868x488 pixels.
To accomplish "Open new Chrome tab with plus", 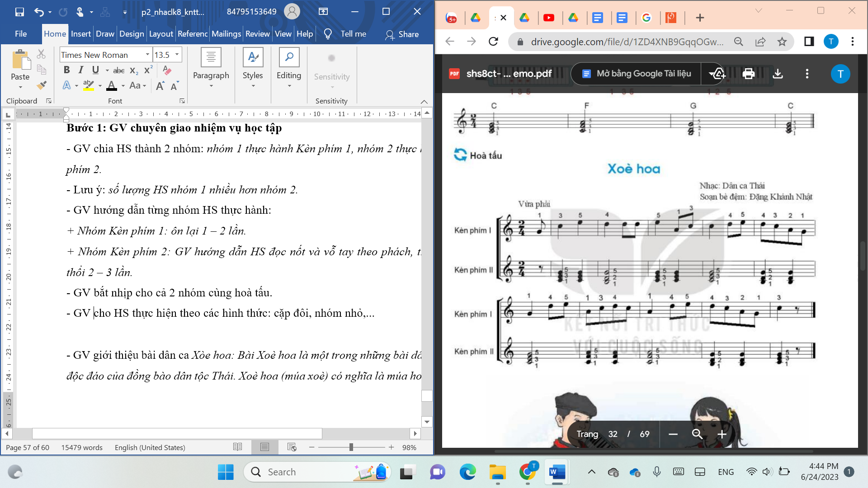I will point(700,18).
